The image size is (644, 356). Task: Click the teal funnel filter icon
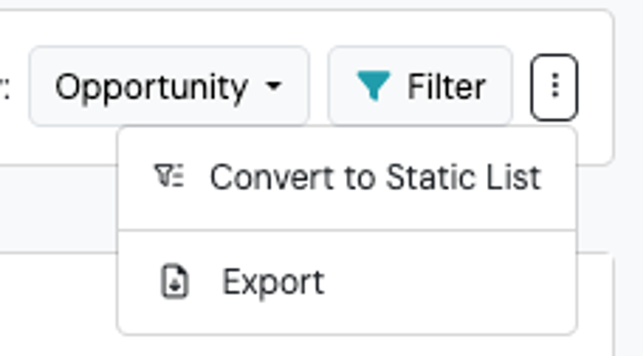click(374, 86)
